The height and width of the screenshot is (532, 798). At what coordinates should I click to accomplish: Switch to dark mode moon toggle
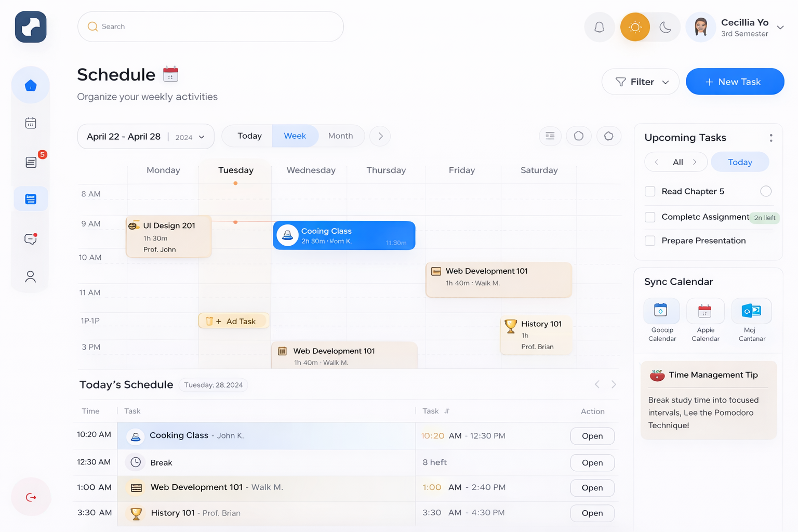pos(665,27)
